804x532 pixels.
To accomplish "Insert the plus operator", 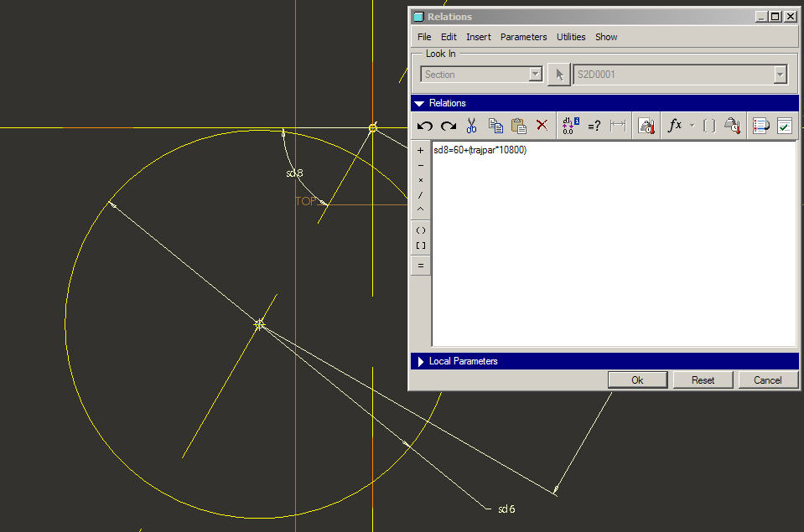I will click(x=421, y=150).
